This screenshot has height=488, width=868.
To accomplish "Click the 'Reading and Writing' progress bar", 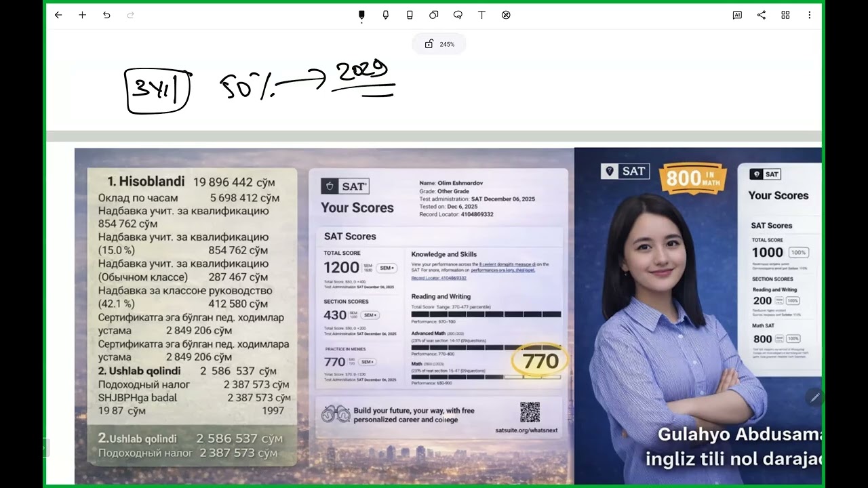I will pyautogui.click(x=486, y=314).
